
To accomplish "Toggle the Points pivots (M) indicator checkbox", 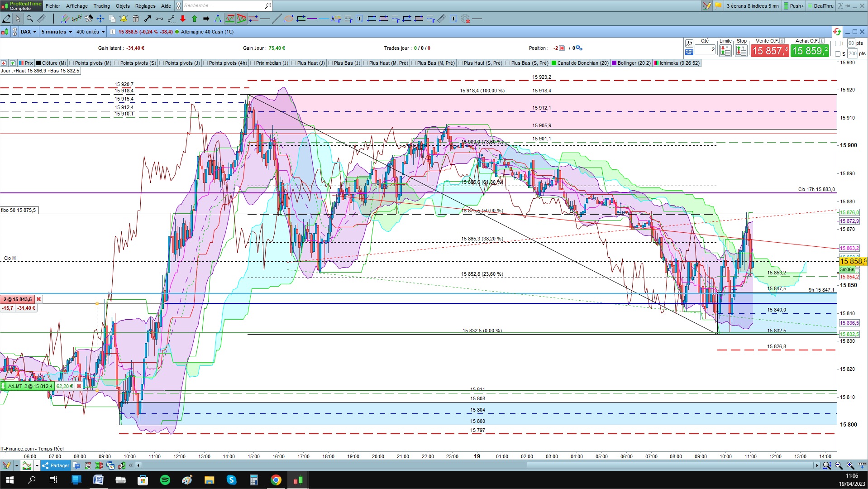I will pyautogui.click(x=72, y=63).
